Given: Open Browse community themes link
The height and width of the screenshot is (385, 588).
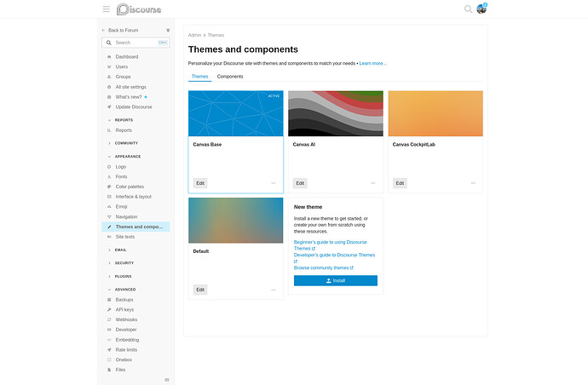Looking at the screenshot, I should [324, 268].
